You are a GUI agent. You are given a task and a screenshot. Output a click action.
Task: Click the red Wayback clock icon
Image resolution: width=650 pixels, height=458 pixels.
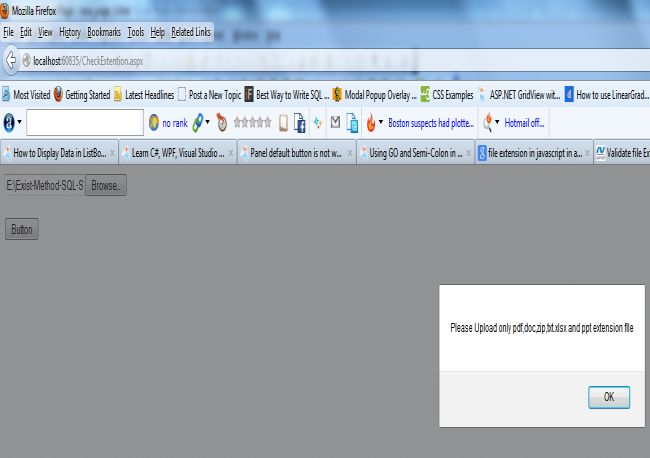[222, 123]
